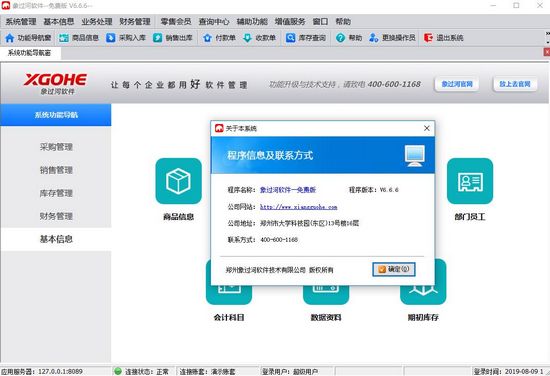Open 采购入库 toolbar item

click(126, 38)
